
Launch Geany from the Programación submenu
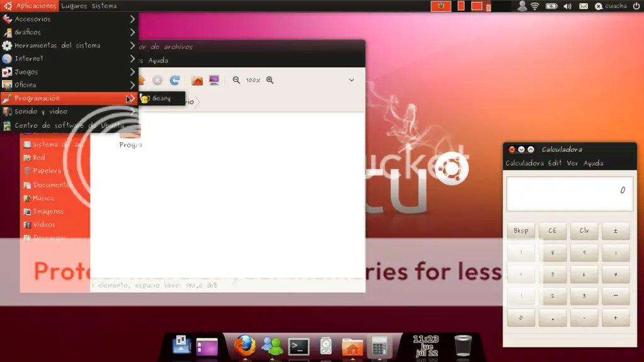click(x=161, y=98)
